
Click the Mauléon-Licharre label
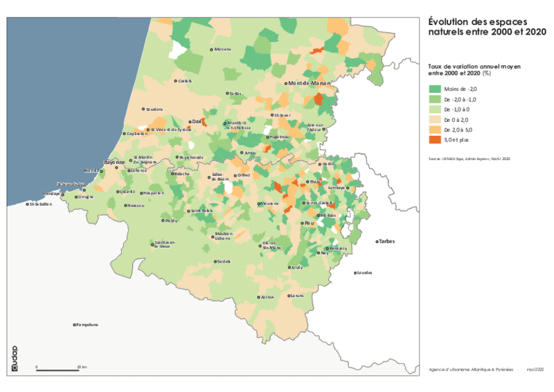(224, 236)
